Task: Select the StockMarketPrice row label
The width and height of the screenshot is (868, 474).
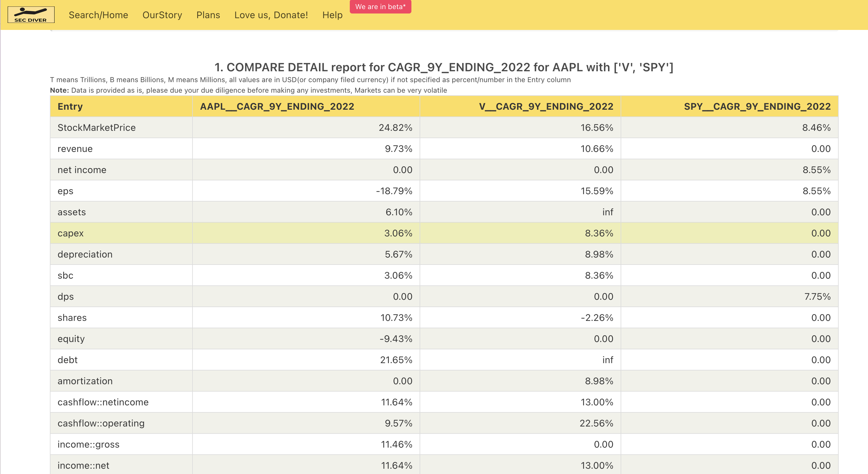Action: [x=97, y=128]
